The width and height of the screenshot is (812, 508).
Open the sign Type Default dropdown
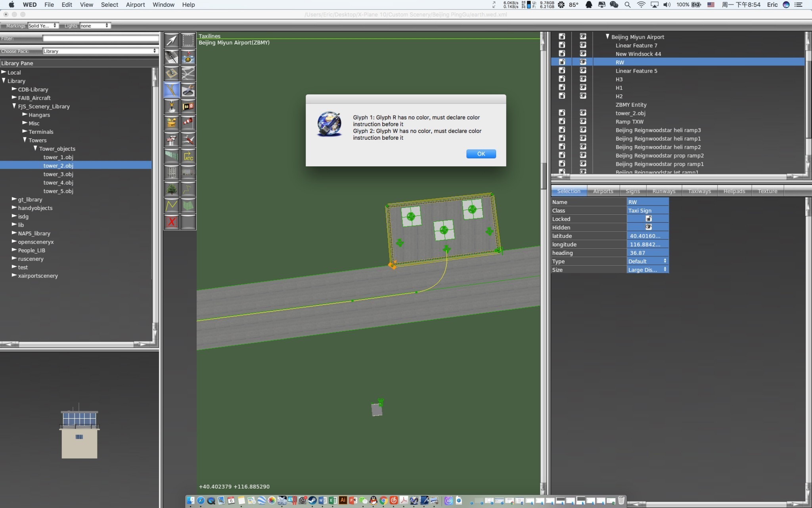[x=647, y=261]
